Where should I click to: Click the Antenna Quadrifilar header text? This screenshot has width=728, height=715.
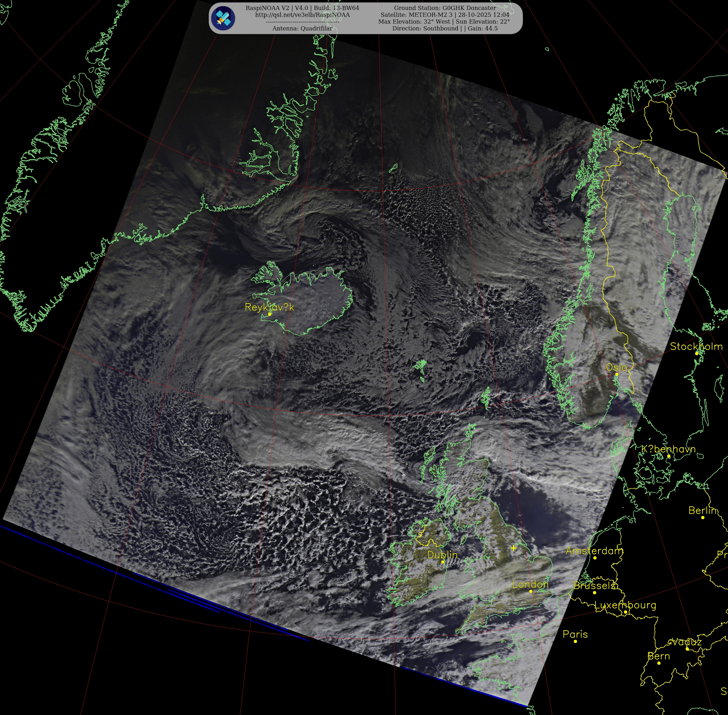click(x=302, y=28)
